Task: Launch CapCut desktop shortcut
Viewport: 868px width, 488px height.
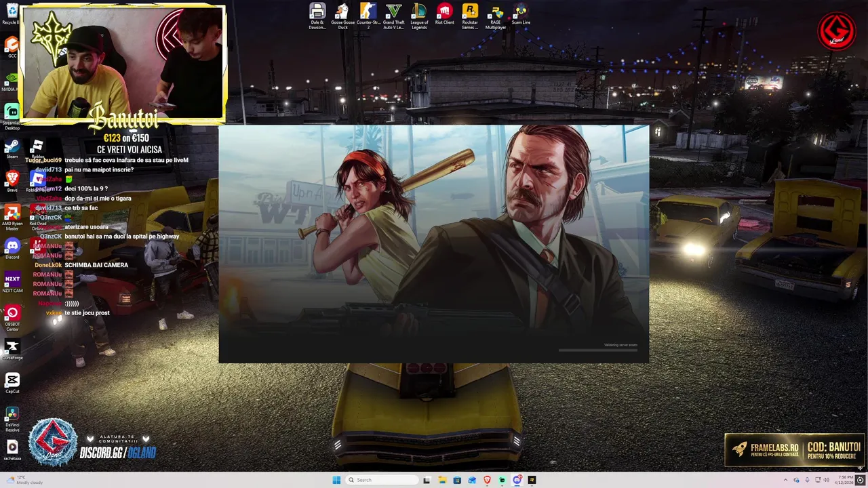Action: 12,383
